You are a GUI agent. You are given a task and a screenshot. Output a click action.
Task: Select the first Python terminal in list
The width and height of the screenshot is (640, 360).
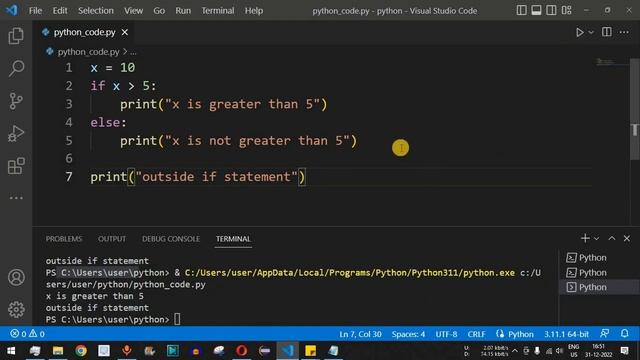598,258
